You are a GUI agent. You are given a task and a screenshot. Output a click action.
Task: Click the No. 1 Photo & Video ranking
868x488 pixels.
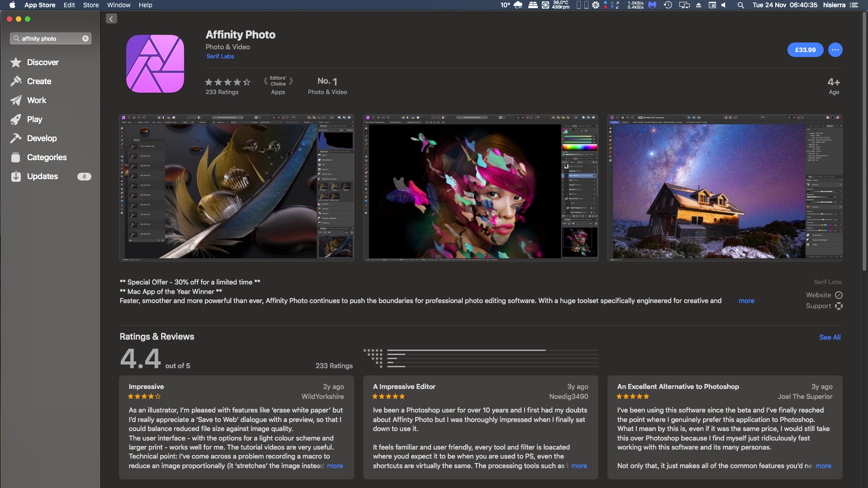327,86
